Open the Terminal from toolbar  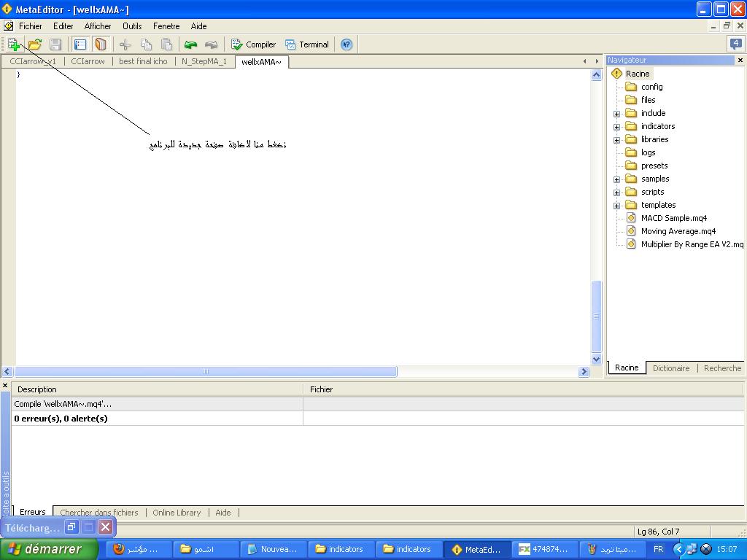pos(306,44)
